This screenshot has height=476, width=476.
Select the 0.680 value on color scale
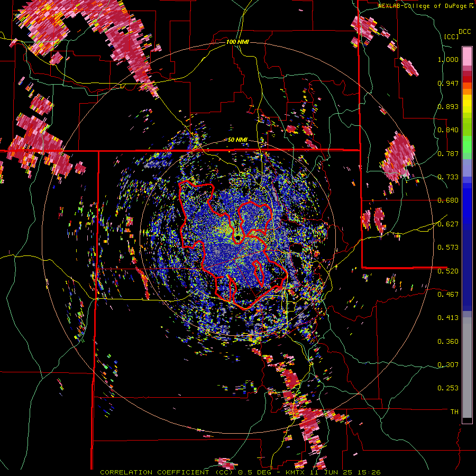pyautogui.click(x=448, y=200)
